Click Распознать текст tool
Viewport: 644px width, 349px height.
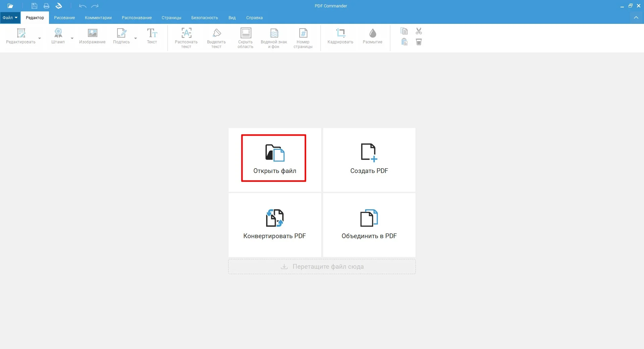[186, 38]
